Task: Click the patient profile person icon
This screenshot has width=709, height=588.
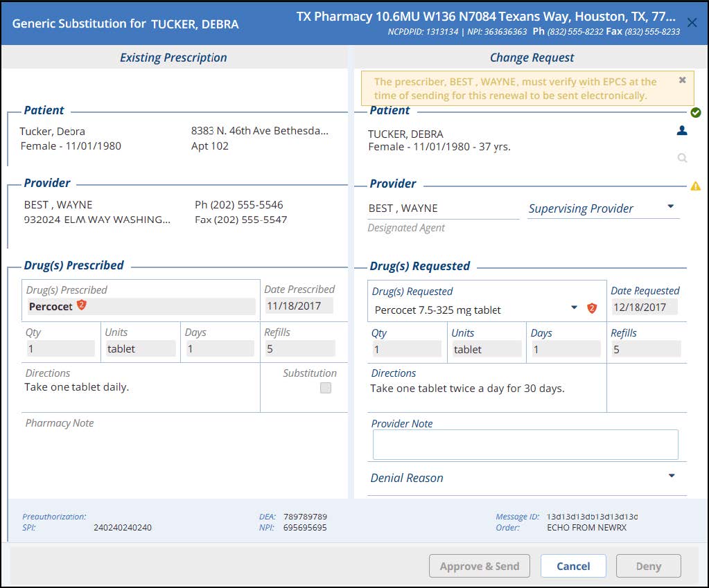Action: pyautogui.click(x=682, y=130)
